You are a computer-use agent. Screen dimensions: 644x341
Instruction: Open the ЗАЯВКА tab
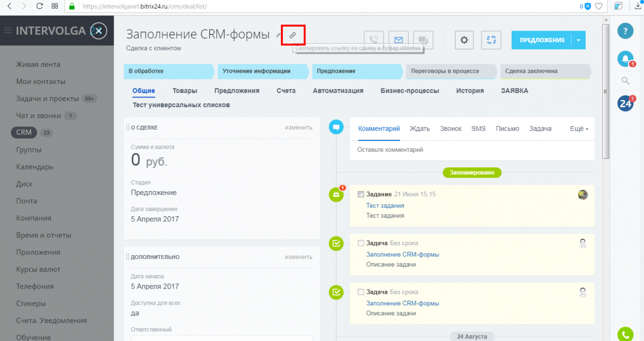tap(514, 91)
